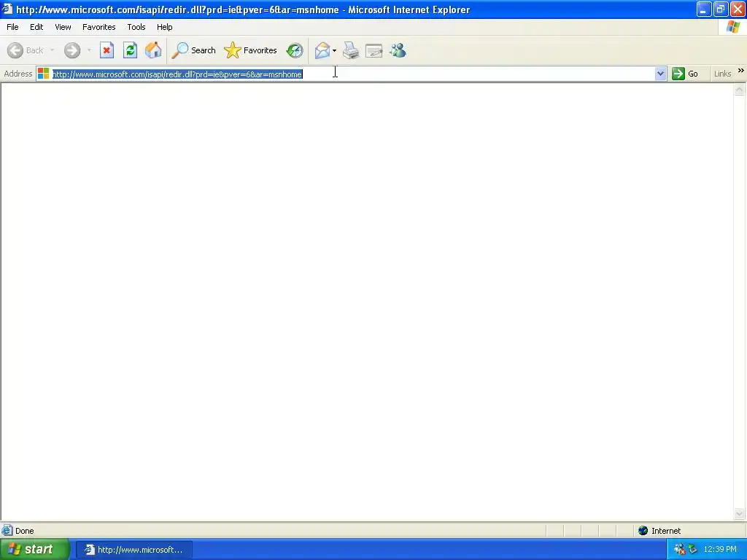This screenshot has width=747, height=560.
Task: Click the second system tray icon
Action: coord(692,550)
